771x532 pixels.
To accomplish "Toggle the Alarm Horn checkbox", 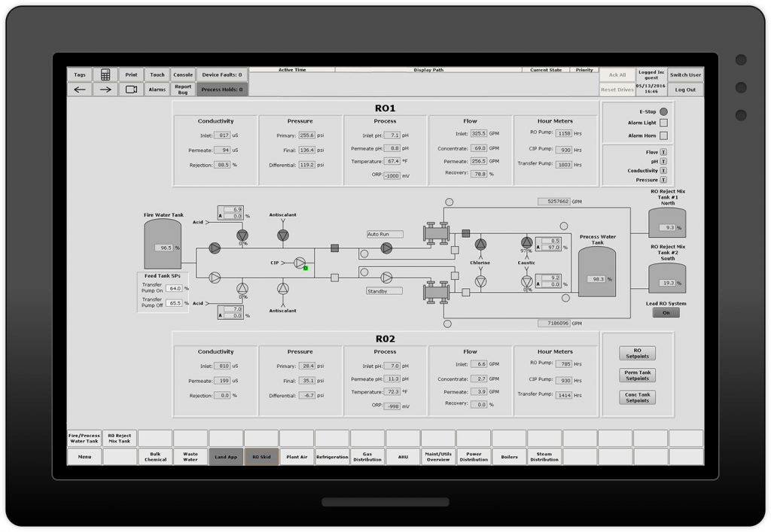I will 663,135.
